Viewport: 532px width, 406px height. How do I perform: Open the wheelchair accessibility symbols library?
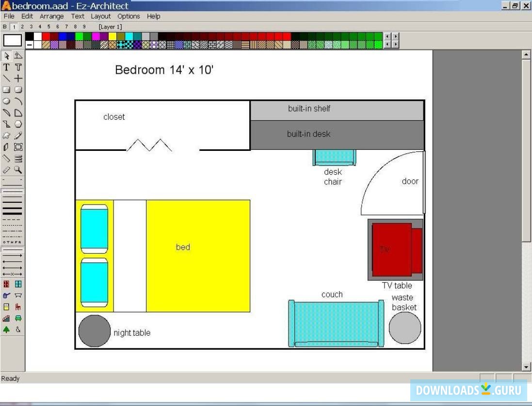(x=18, y=330)
